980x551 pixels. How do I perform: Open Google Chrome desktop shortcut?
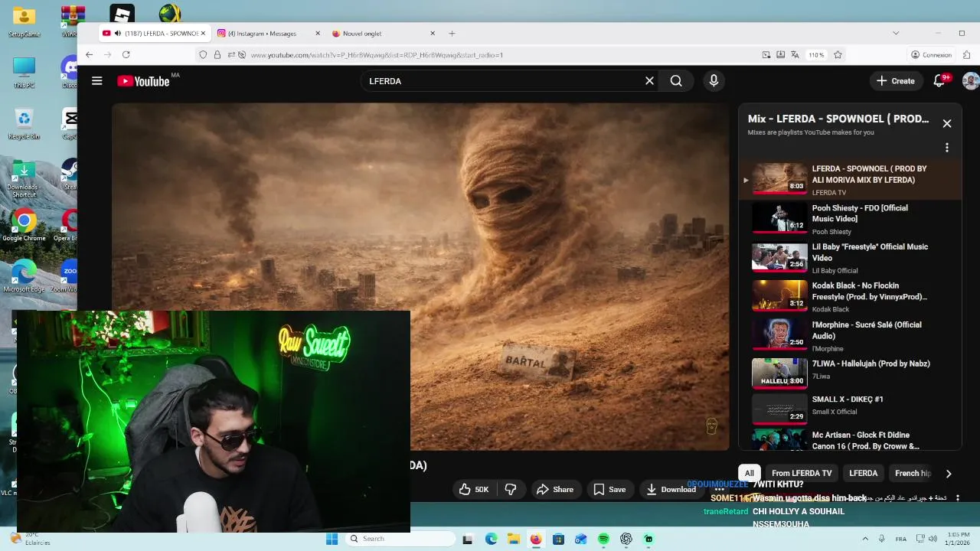pyautogui.click(x=24, y=227)
